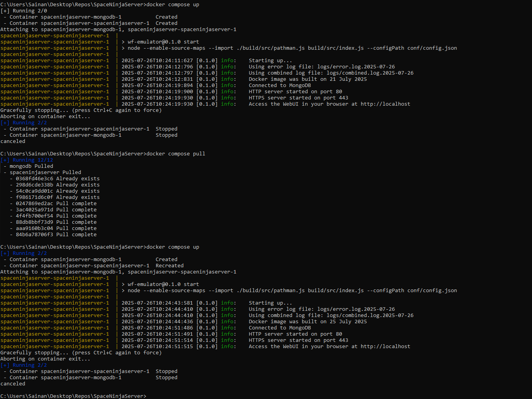This screenshot has width=532, height=399.
Task: Select 'Docker image was built on 25 July 2025'
Action: coord(308,322)
